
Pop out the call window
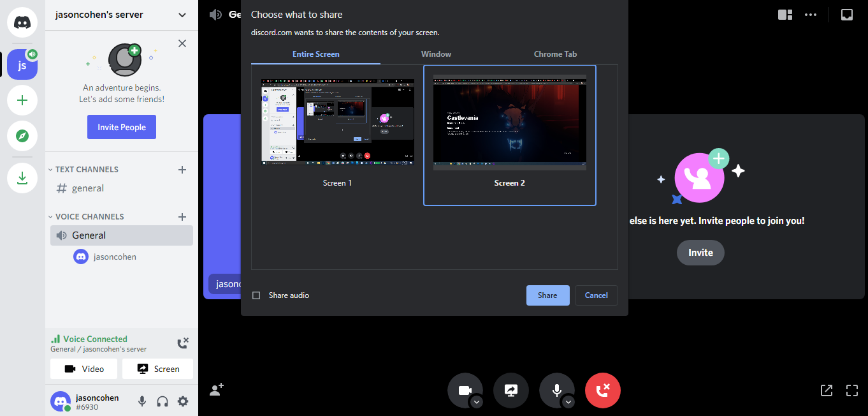coord(827,390)
